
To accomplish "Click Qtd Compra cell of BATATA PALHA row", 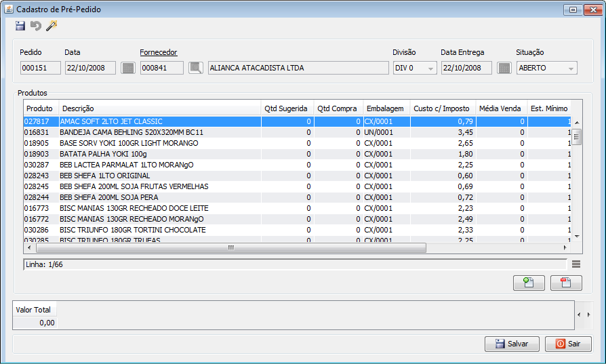I will coord(338,154).
